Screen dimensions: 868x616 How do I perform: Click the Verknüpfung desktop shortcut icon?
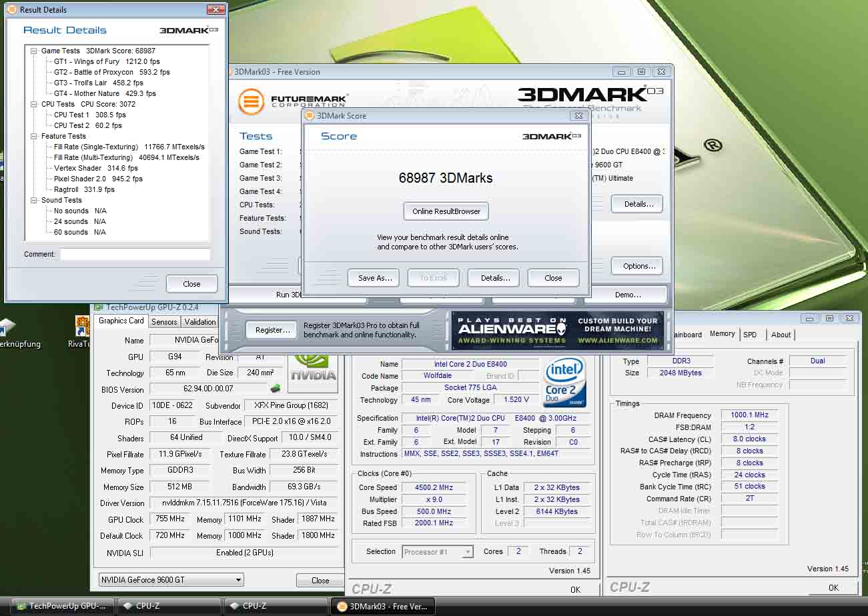point(5,327)
